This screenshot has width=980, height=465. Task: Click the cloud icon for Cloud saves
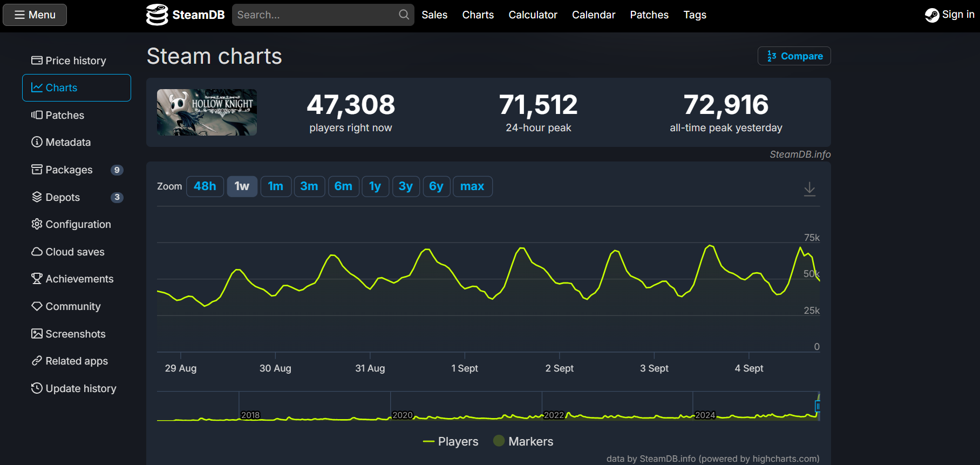(x=37, y=252)
